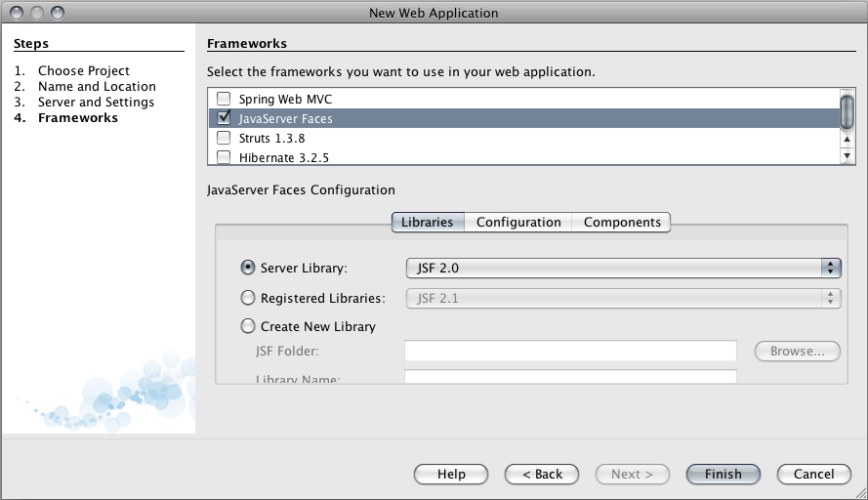
Task: Click the JSF Folder text field
Action: coord(570,351)
